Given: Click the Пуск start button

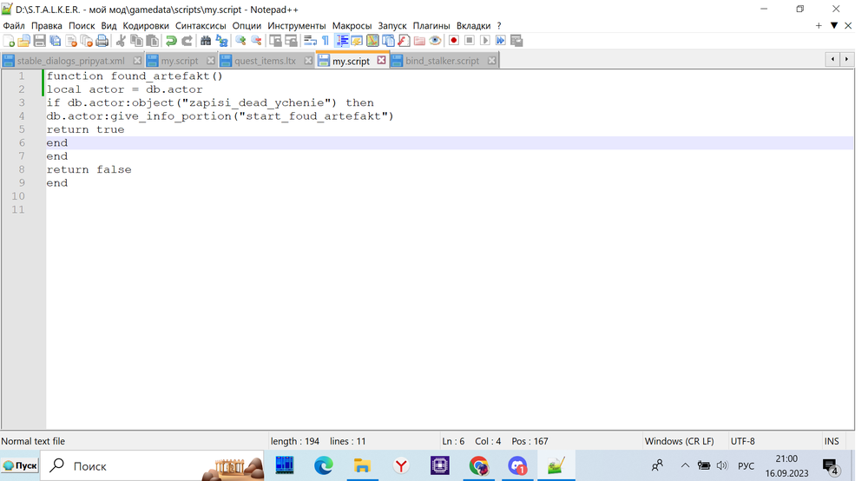Looking at the screenshot, I should (20, 466).
